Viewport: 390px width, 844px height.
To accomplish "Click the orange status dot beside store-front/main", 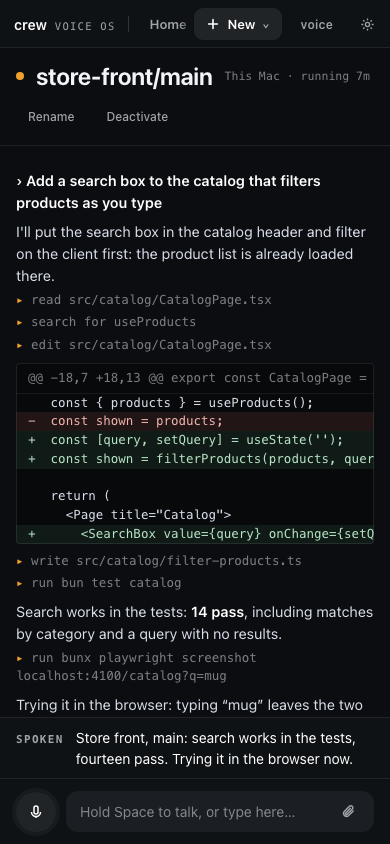I will pos(20,76).
